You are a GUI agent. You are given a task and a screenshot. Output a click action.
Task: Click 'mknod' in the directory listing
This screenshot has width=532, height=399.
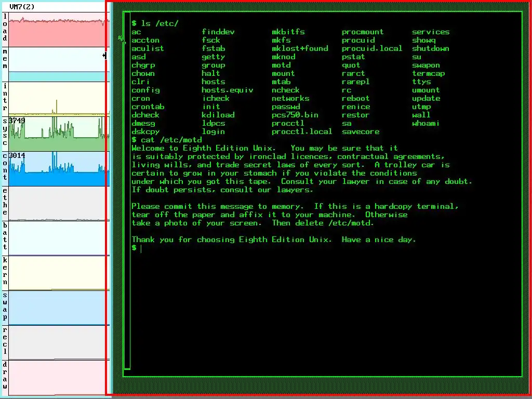tap(284, 57)
